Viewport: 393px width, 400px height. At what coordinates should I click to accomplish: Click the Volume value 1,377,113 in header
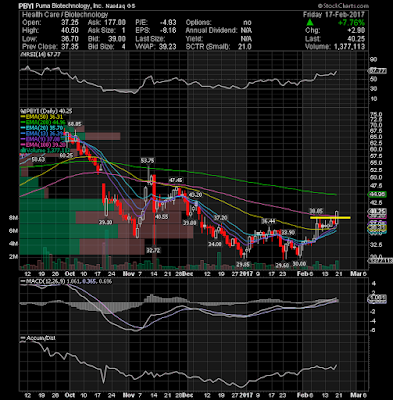[349, 47]
